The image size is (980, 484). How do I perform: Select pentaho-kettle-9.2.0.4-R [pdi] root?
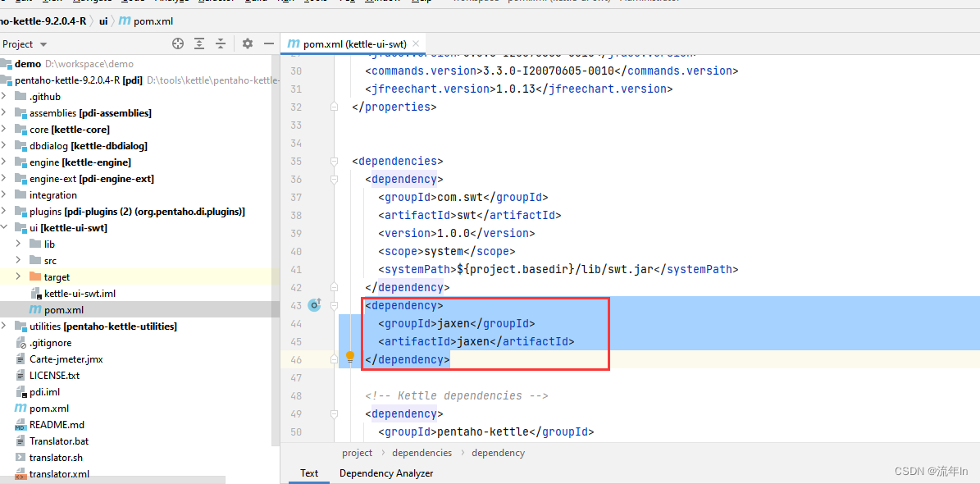(78, 80)
